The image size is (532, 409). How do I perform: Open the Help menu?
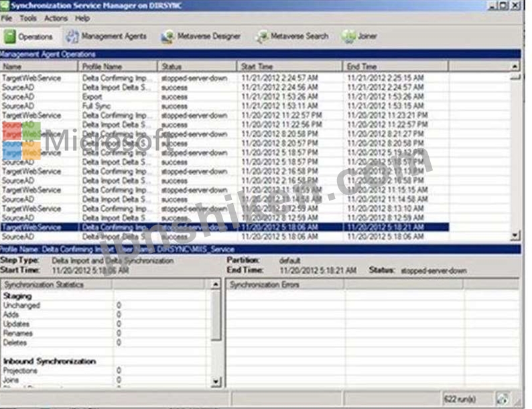82,18
